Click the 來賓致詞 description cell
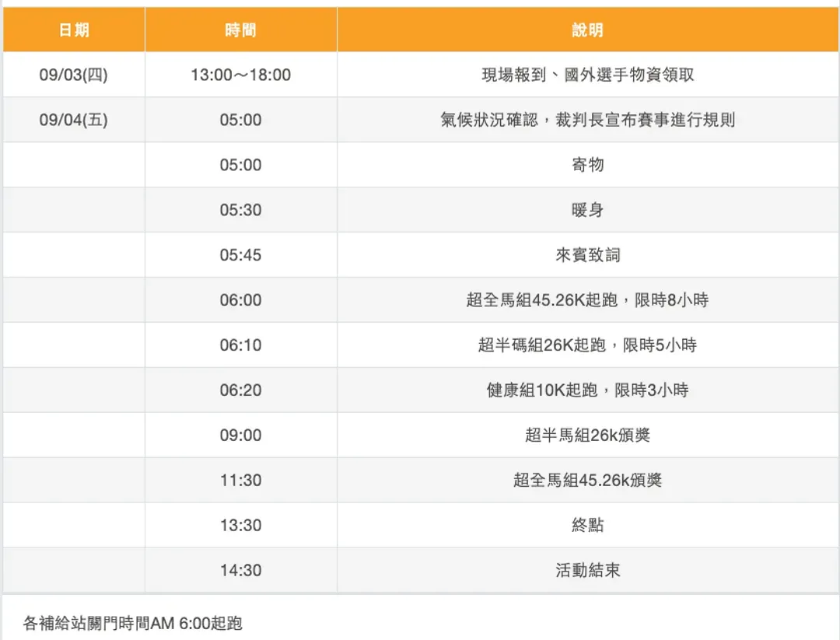 click(x=587, y=256)
